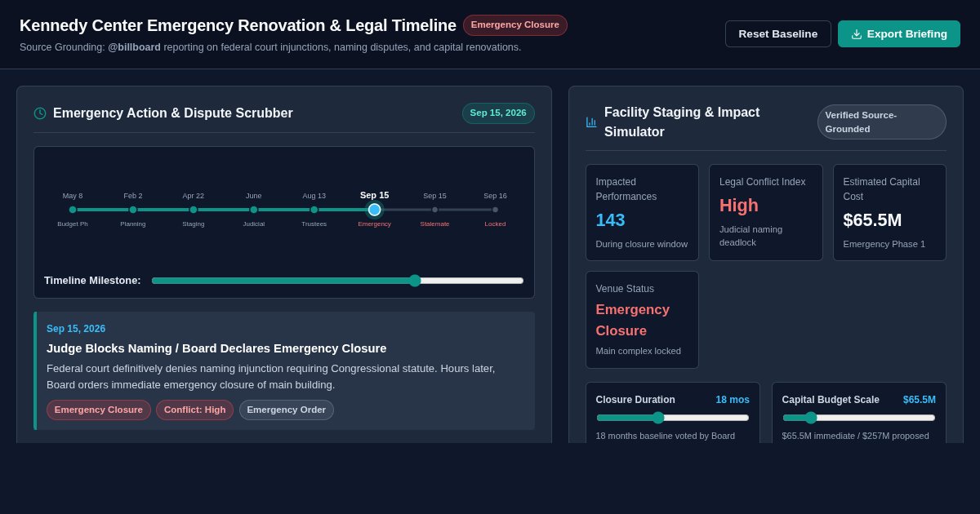Adjust the Closure Duration slider handle
Viewport: 980px width, 514px height.
click(x=658, y=418)
